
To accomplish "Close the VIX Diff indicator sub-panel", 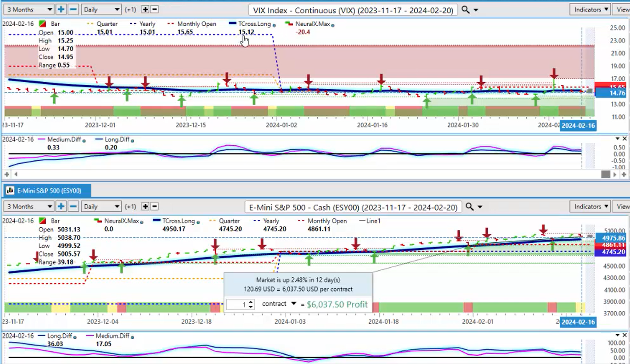I will pyautogui.click(x=625, y=139).
